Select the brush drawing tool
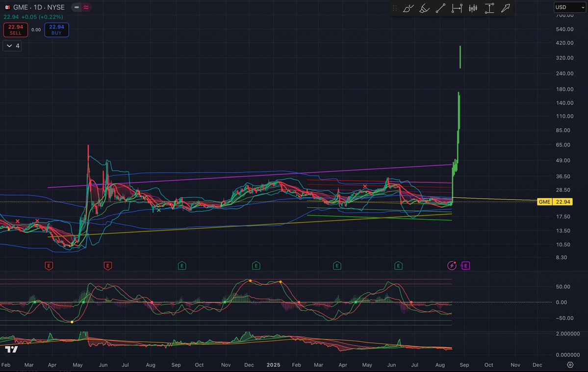Viewport: 588px width, 372px height. (408, 8)
